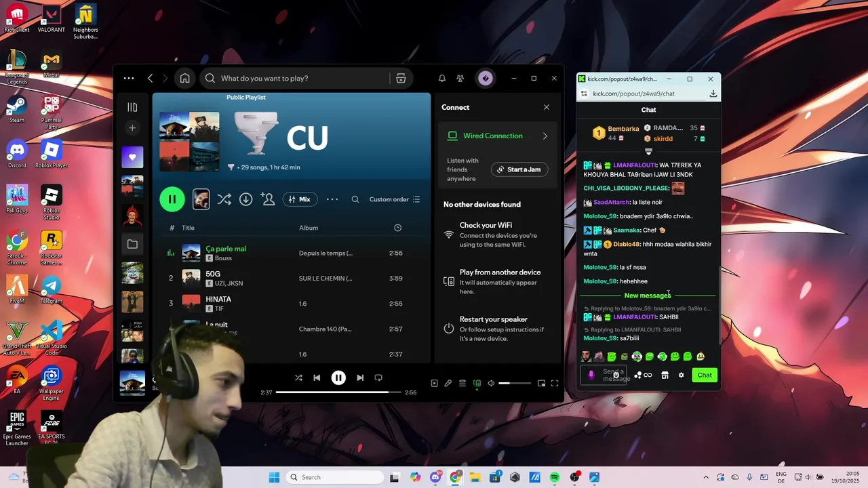Open the playlist three-dots more options
This screenshot has width=868, height=488.
point(332,199)
